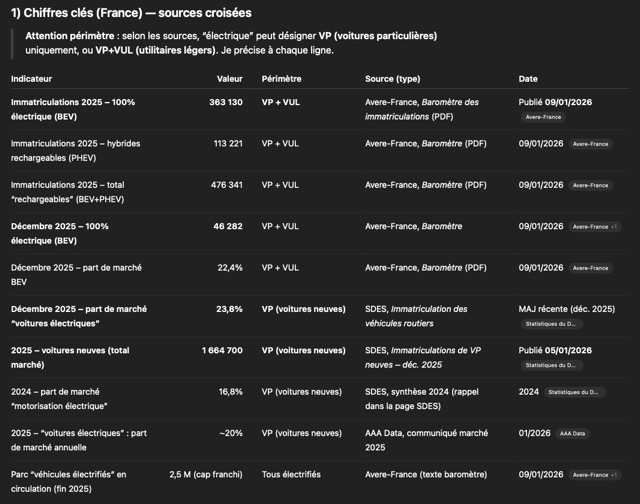Screen dimensions: 640x504
Task: Click the Valeur column header
Action: (x=229, y=78)
